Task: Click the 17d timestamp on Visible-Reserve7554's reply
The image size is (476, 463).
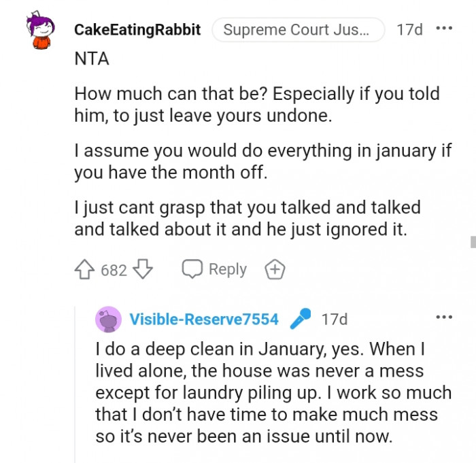Action: click(x=334, y=319)
